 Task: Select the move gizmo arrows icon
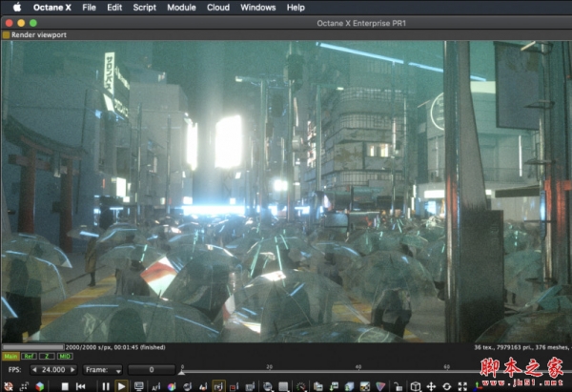tap(430, 386)
